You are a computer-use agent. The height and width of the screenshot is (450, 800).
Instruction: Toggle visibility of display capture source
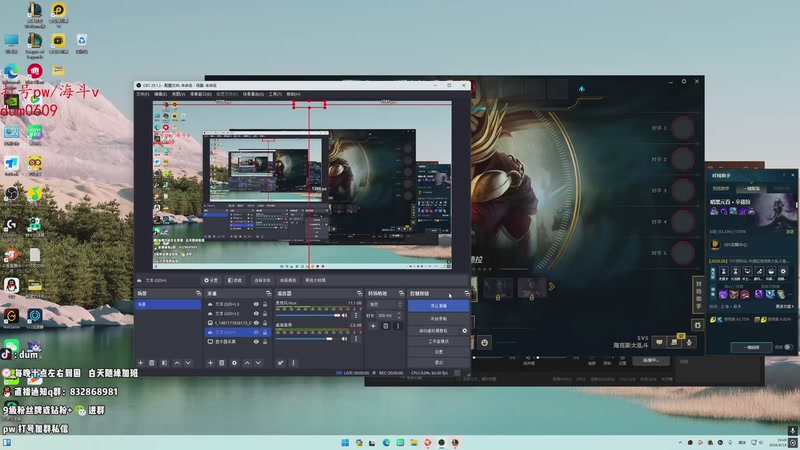256,341
